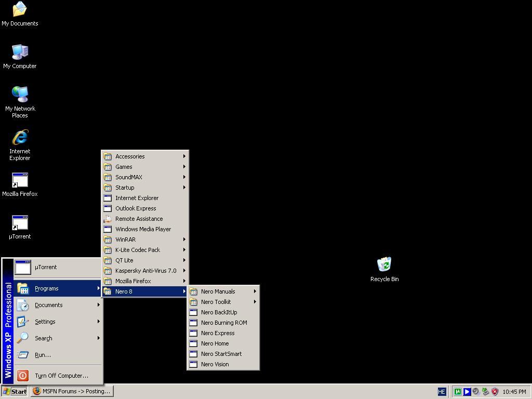Open the Search entry in the Start menu
Image resolution: width=532 pixels, height=399 pixels.
tap(58, 338)
